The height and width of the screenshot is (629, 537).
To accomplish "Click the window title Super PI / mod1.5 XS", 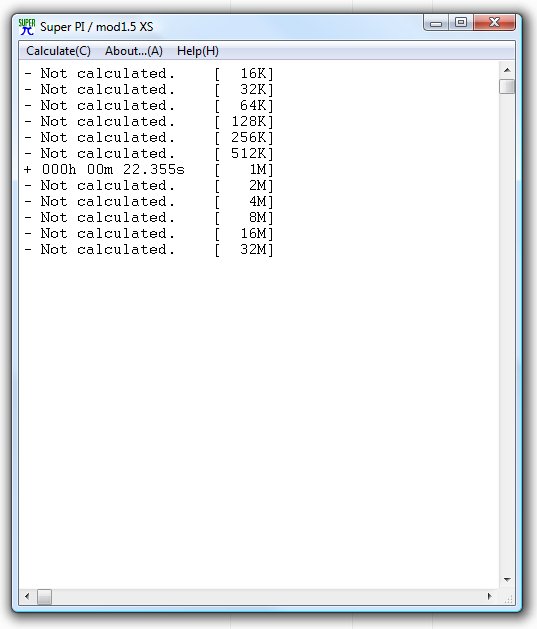I will (x=97, y=27).
